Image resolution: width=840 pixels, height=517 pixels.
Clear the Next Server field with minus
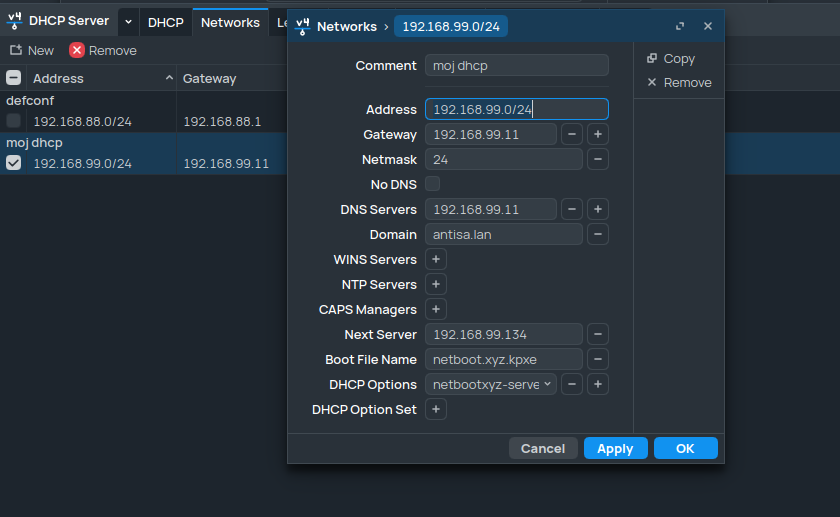pyautogui.click(x=597, y=334)
